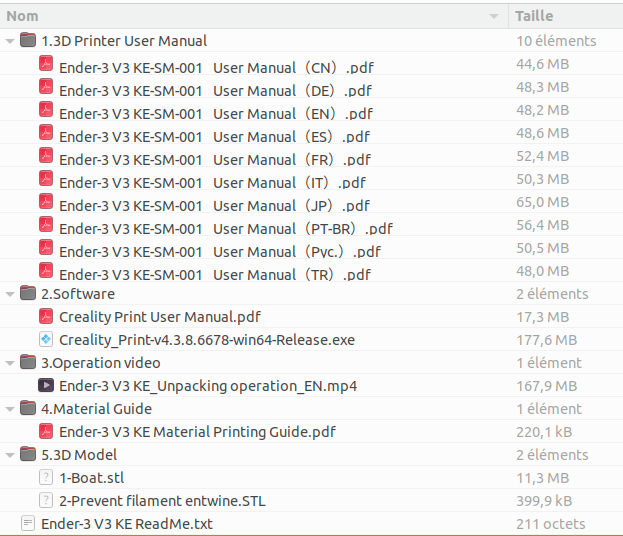Select file name User Manual (CN) .pdf
The height and width of the screenshot is (536, 623).
(217, 68)
